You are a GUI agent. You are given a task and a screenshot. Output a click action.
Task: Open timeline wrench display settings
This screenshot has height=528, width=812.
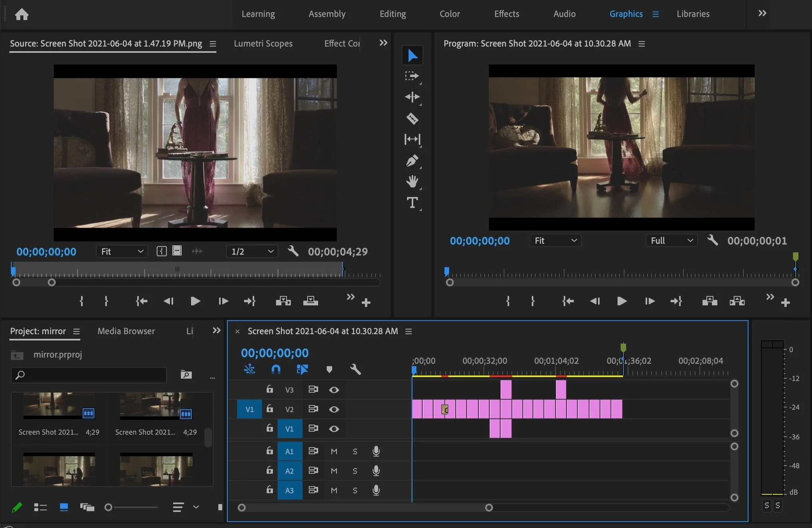click(x=355, y=370)
